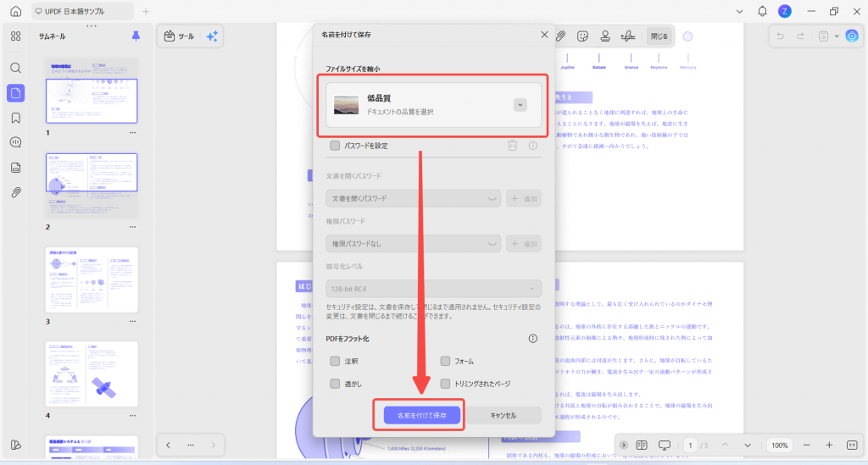Viewport: 868px width, 465px height.
Task: Click the キャンセル button
Action: [504, 415]
